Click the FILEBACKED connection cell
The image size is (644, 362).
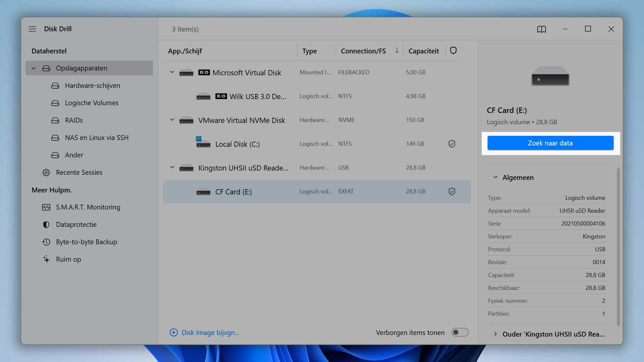(354, 72)
